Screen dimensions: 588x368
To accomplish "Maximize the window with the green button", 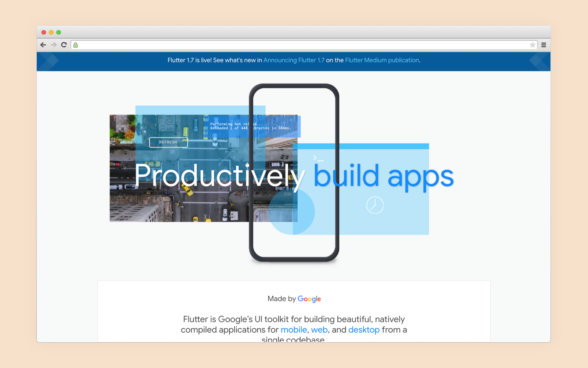I will coord(58,32).
